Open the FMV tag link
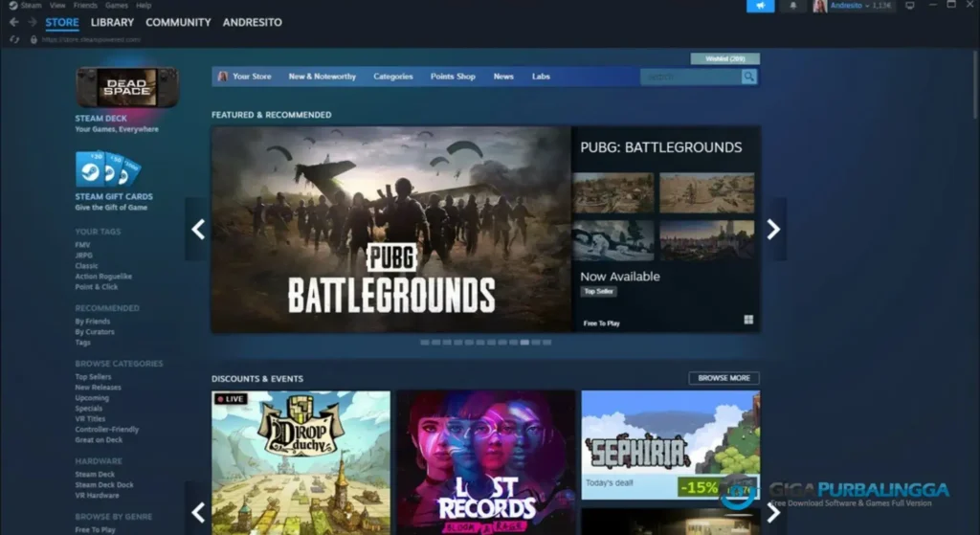The image size is (980, 535). pyautogui.click(x=82, y=245)
